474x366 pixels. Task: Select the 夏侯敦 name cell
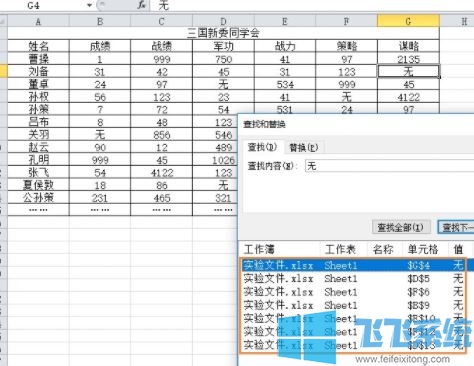38,185
